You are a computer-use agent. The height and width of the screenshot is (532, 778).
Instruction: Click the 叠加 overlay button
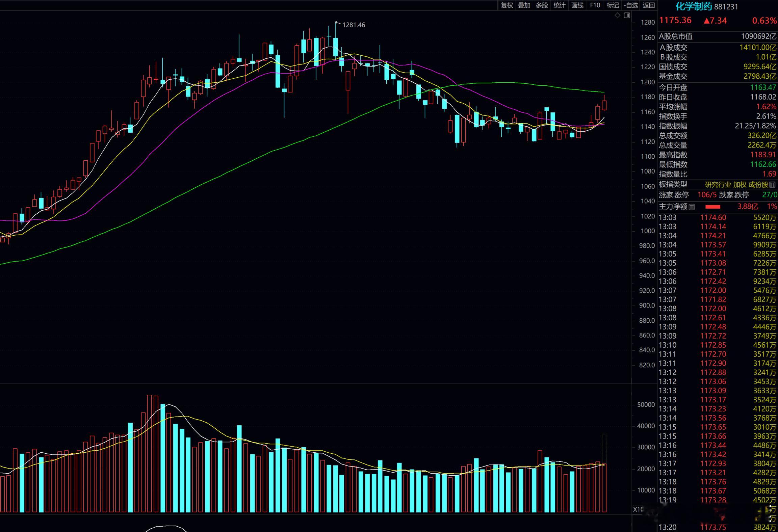click(x=524, y=5)
